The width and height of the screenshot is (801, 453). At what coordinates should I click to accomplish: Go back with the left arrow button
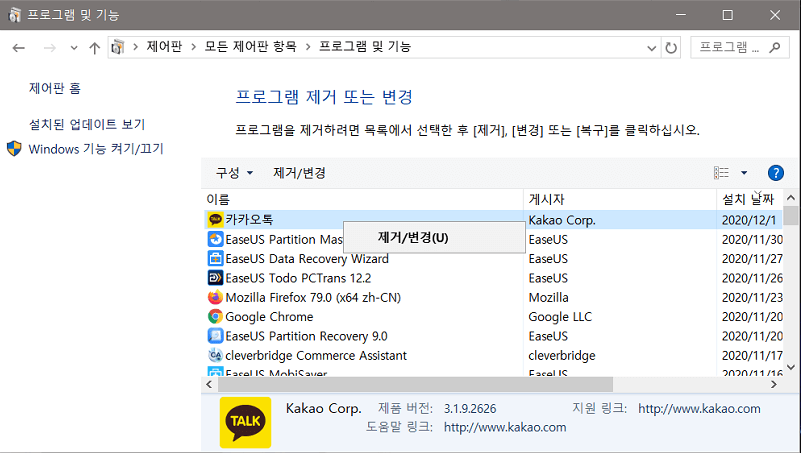pos(19,48)
